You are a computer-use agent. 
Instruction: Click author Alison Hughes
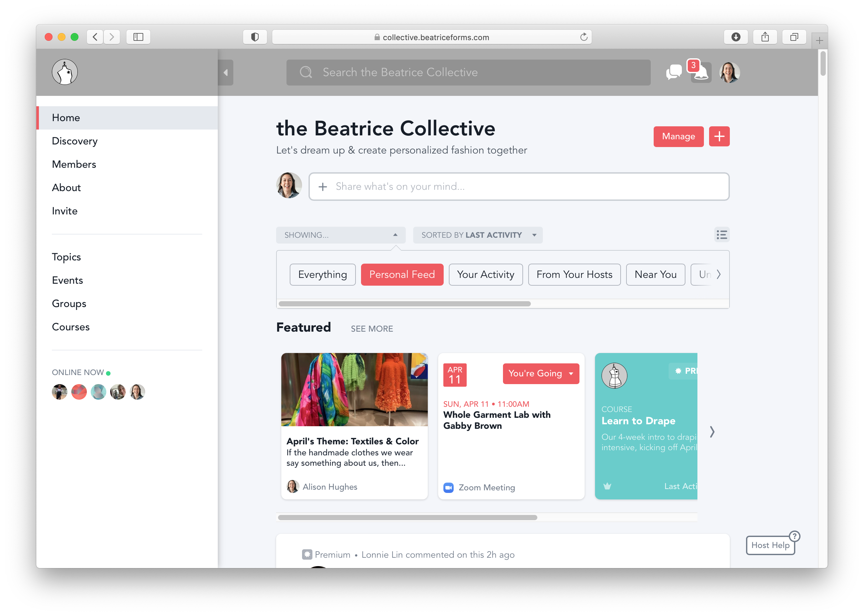click(330, 487)
